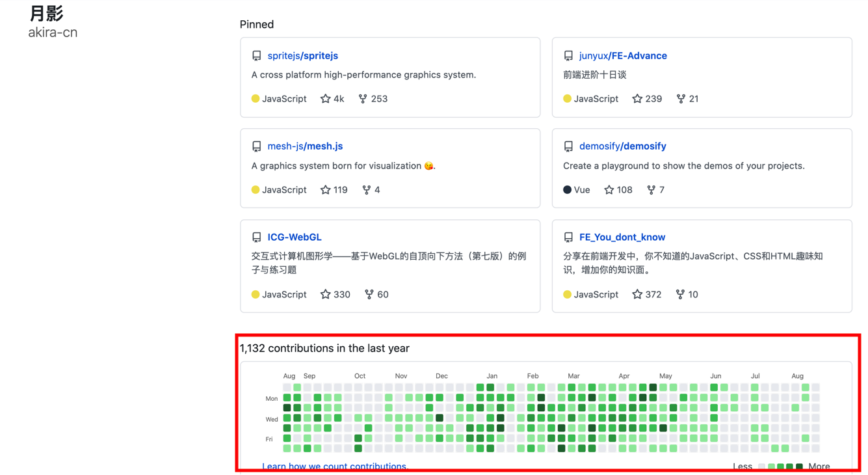868x475 pixels.
Task: Go to the demosify/demosify repository
Action: click(622, 146)
